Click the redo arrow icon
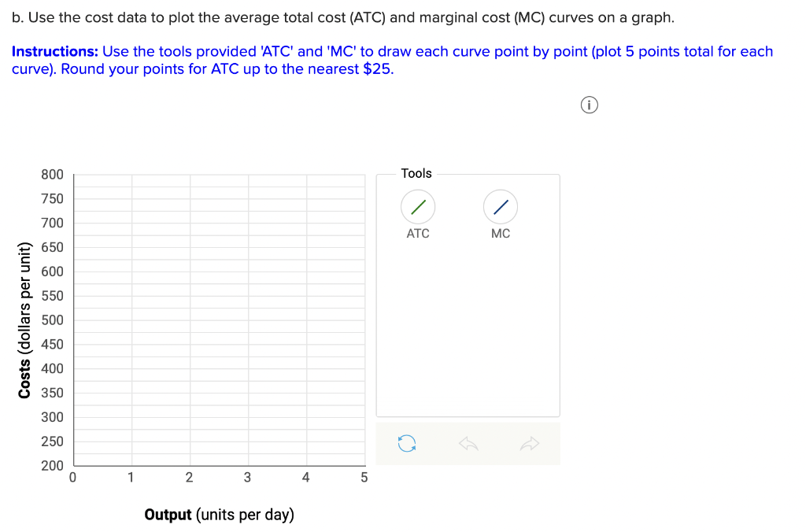The image size is (806, 532). tap(530, 443)
